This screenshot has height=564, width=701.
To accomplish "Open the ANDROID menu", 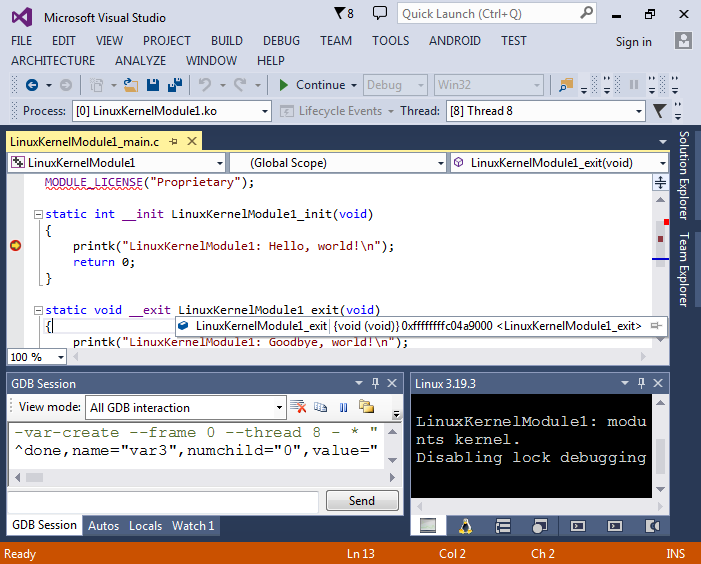I will pyautogui.click(x=455, y=41).
